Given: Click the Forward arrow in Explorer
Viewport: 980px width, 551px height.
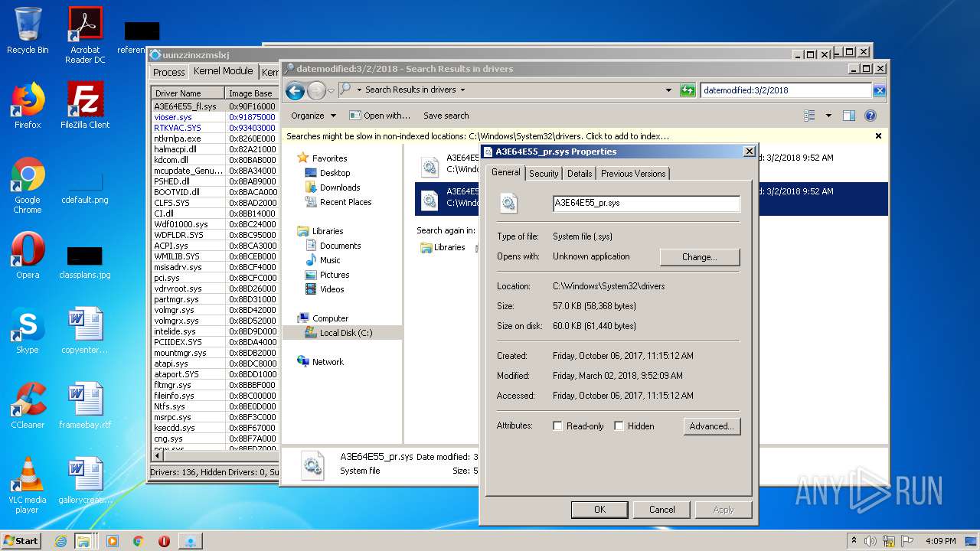Looking at the screenshot, I should point(316,91).
